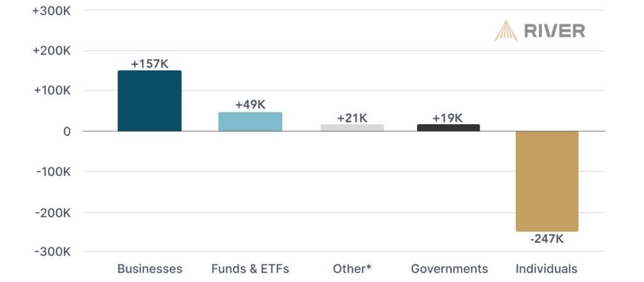Click the RIVER brand text
The height and width of the screenshot is (282, 644).
tap(555, 31)
